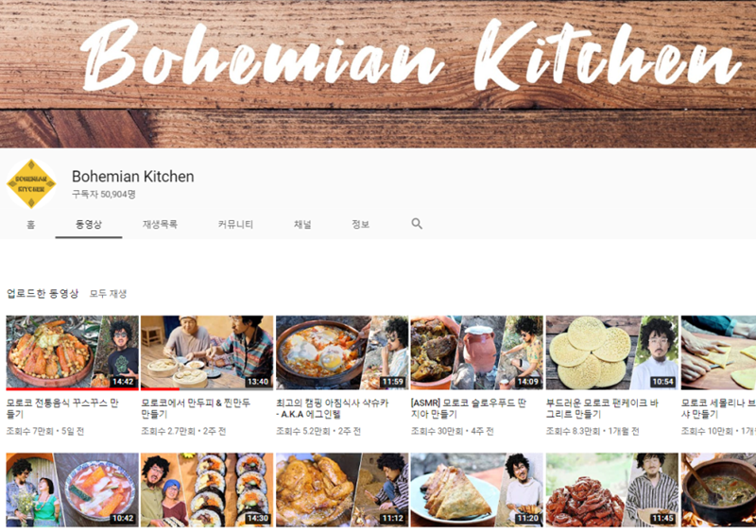Click the view count 조회수 7만회 • 5일 전
756x532 pixels.
[45, 431]
